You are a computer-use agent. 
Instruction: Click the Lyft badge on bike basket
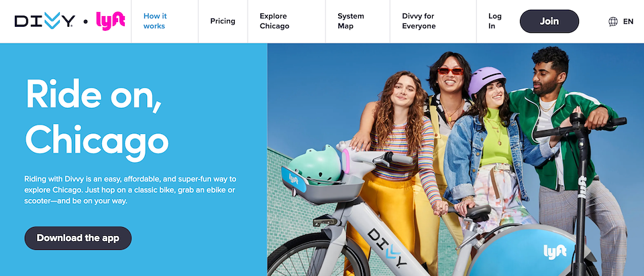pos(294,180)
